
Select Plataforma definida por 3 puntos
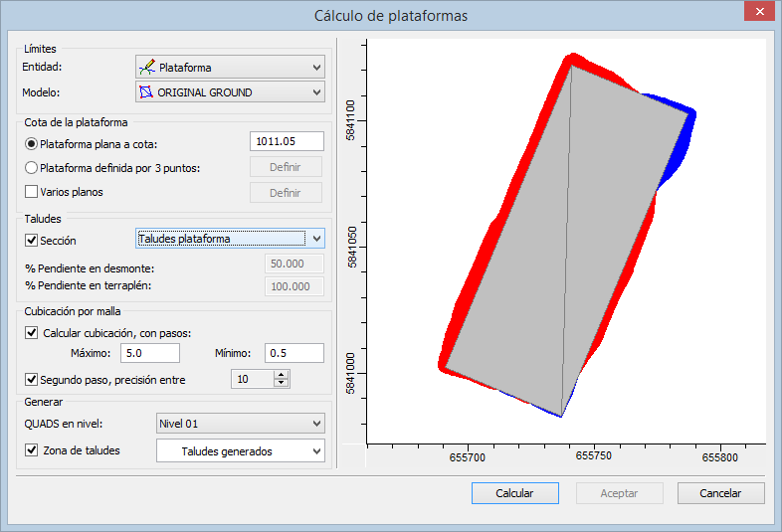click(x=31, y=168)
